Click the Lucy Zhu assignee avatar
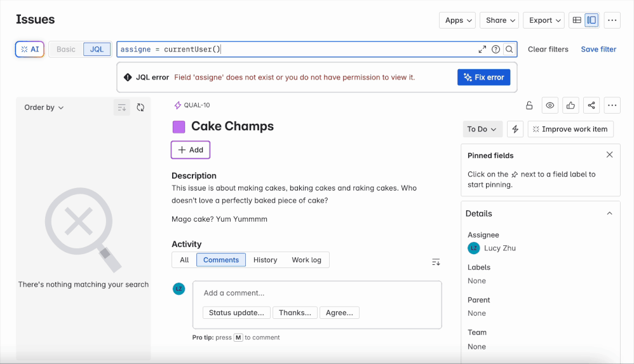Screen dimensions: 634x364 coord(474,248)
